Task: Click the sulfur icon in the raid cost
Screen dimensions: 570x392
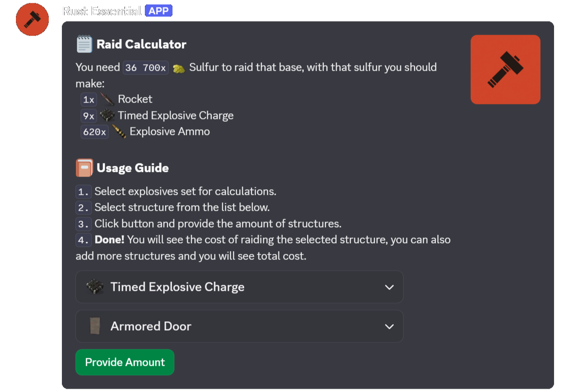Action: pos(178,67)
